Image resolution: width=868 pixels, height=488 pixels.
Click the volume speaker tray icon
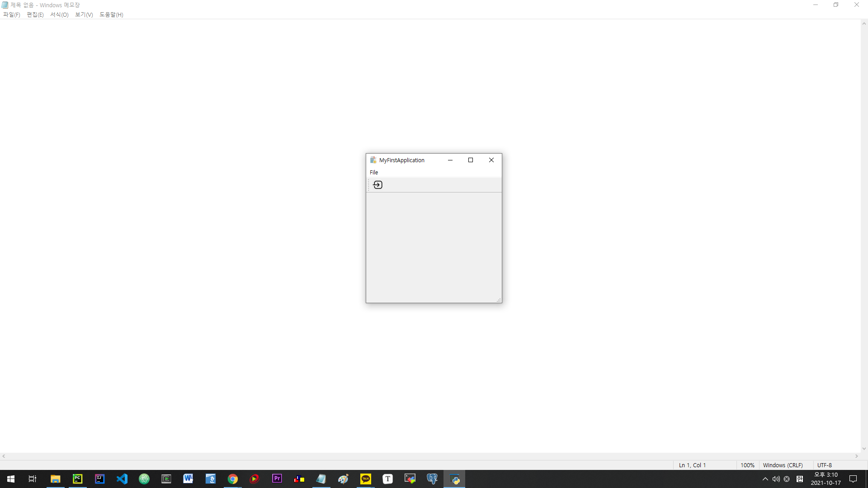pyautogui.click(x=776, y=479)
